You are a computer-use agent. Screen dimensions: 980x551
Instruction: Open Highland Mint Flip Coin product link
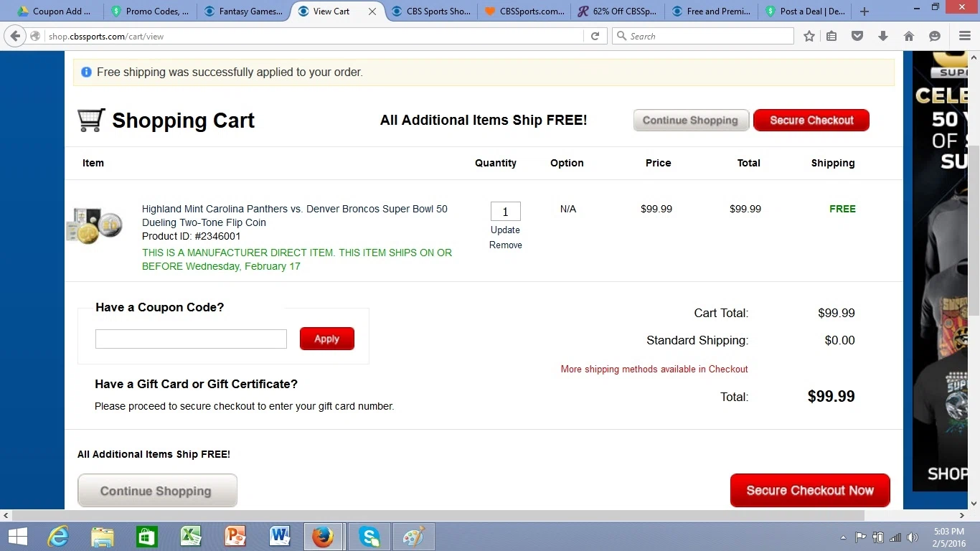[295, 215]
